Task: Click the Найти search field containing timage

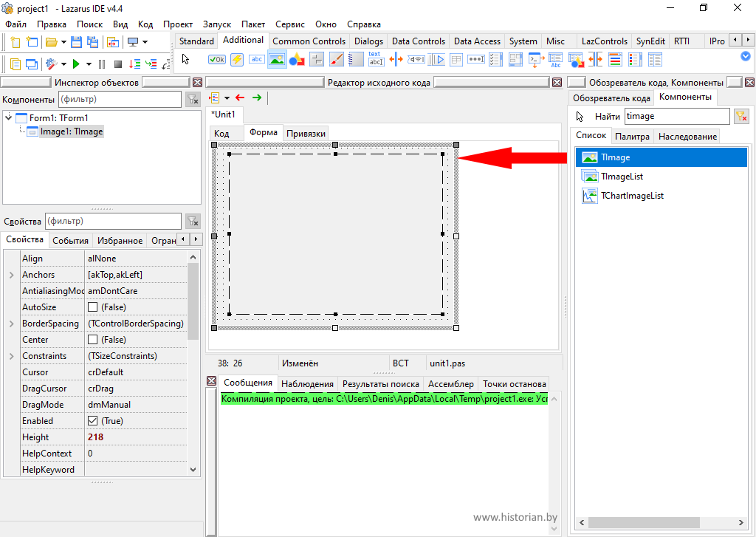Action: pos(676,116)
